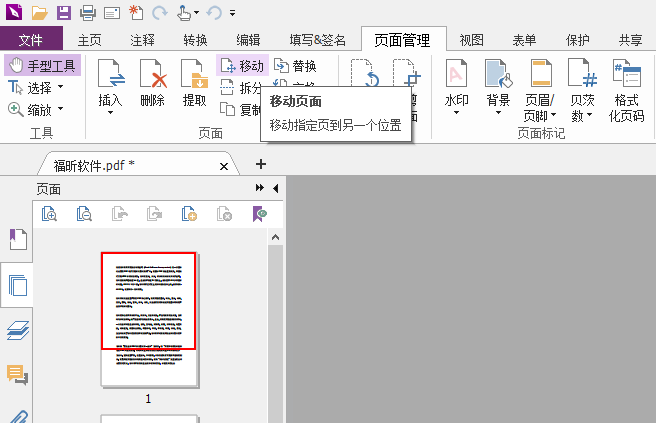The image size is (656, 423).
Task: Switch to the 编辑 tab
Action: point(249,40)
